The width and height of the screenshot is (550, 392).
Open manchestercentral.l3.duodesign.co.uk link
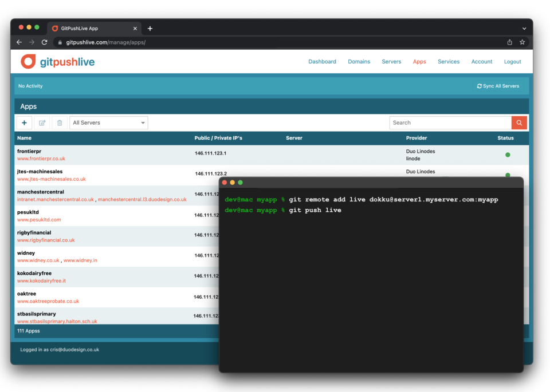point(142,199)
